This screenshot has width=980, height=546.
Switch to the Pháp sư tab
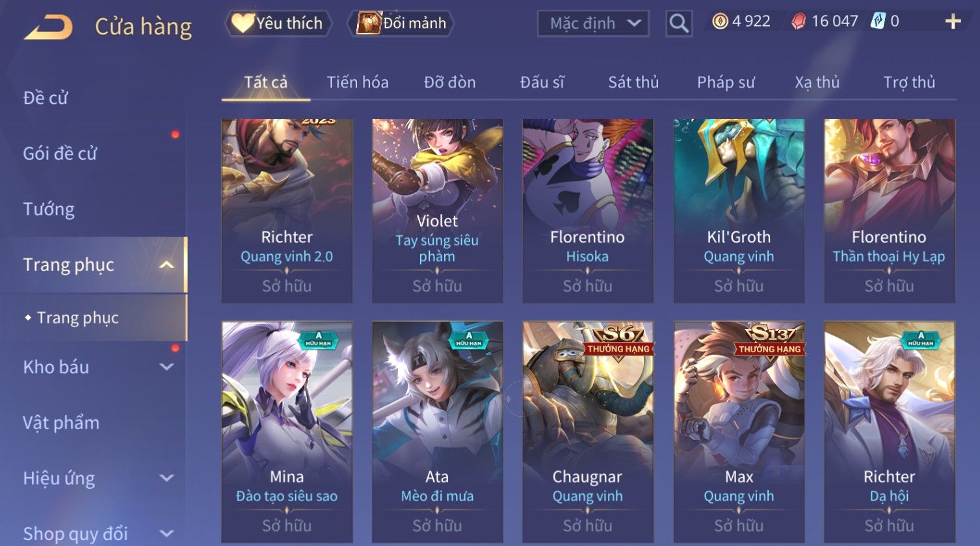coord(726,83)
